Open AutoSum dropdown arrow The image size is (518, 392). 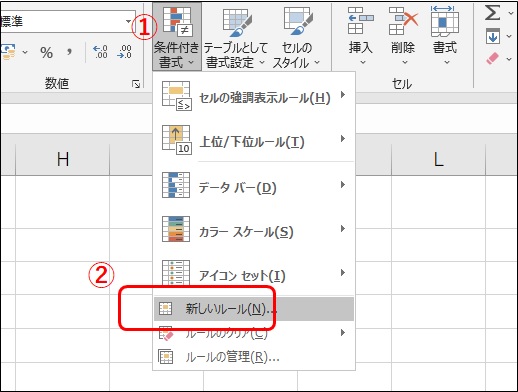[x=510, y=13]
